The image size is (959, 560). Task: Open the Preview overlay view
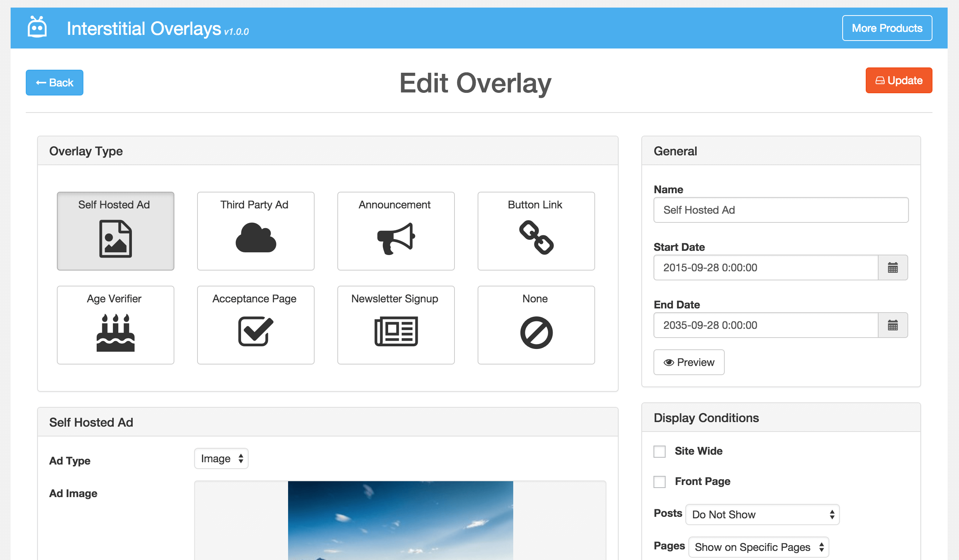(689, 362)
